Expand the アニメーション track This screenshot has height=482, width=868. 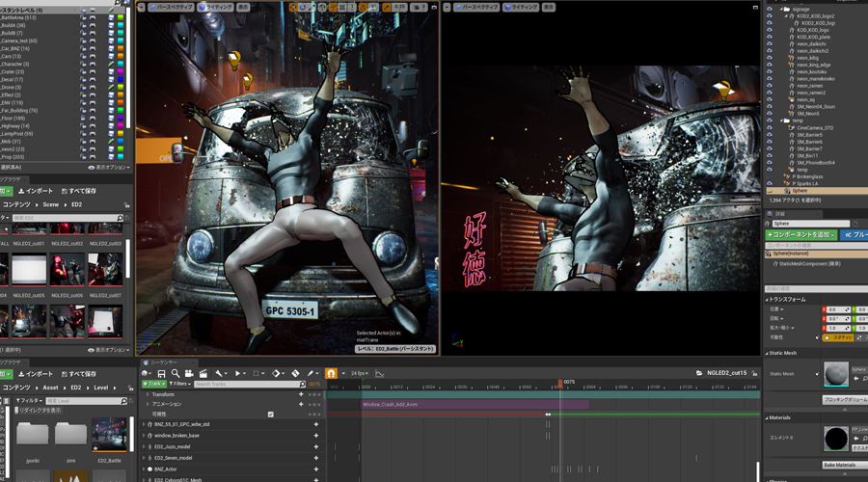[148, 404]
